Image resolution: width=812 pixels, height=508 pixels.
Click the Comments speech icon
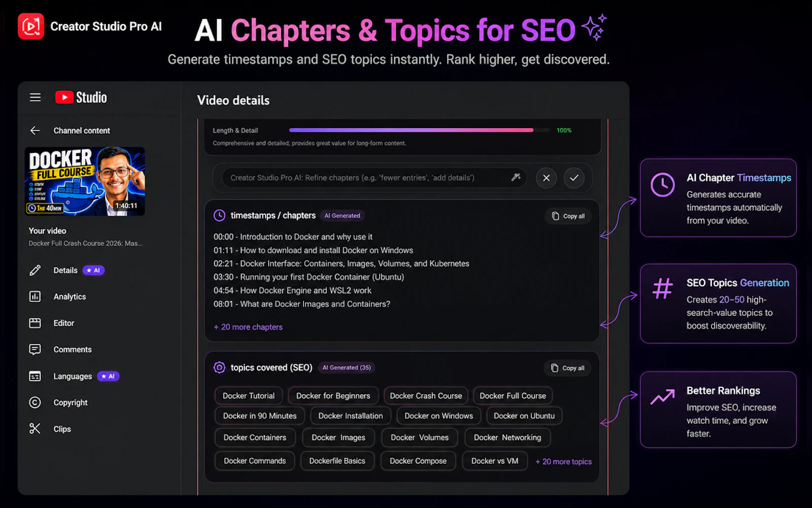(x=35, y=350)
